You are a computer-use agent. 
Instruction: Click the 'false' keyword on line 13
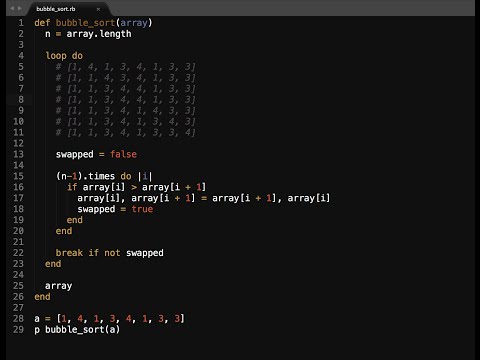(x=123, y=154)
